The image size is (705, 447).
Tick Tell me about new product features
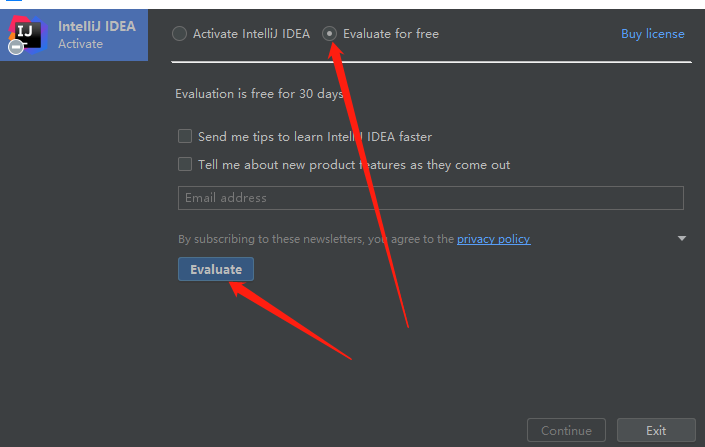tap(185, 164)
